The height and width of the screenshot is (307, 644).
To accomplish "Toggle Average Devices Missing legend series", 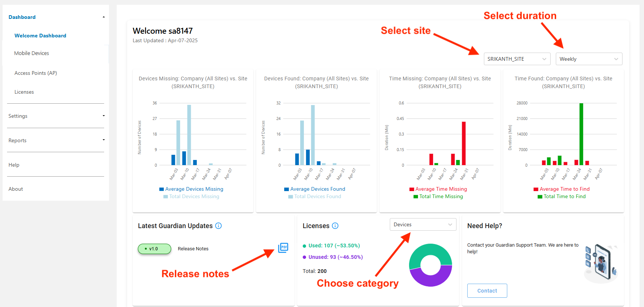I will 194,189.
